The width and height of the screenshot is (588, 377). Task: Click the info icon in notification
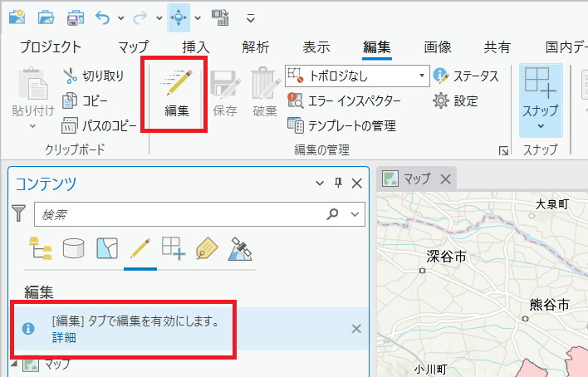coord(28,329)
